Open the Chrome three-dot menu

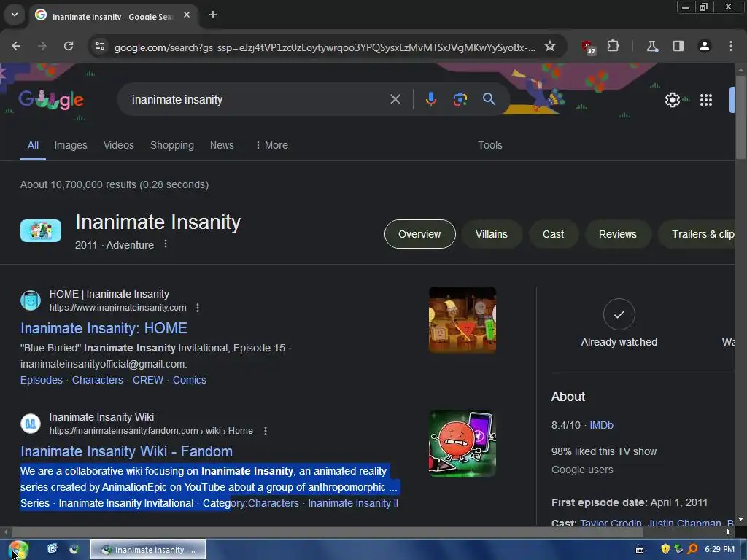[730, 46]
